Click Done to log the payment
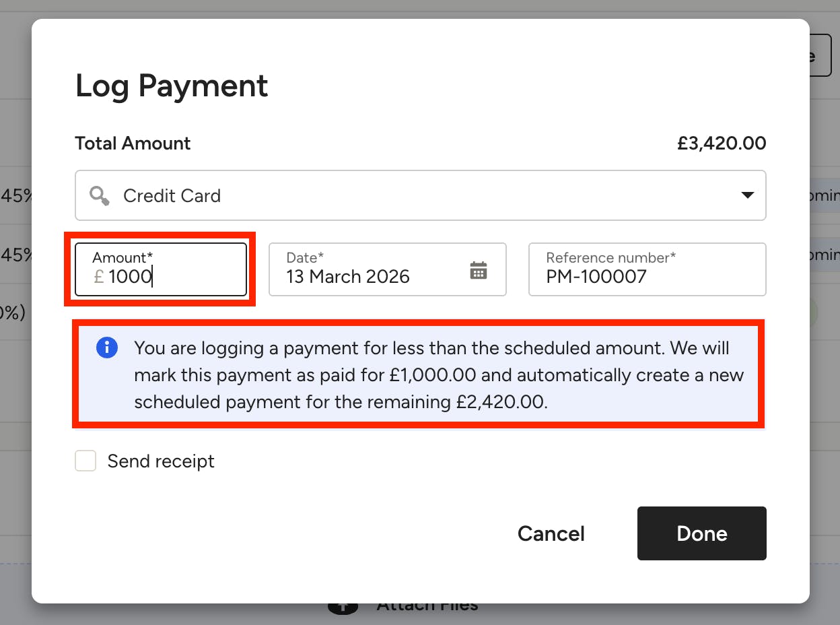 click(x=702, y=533)
